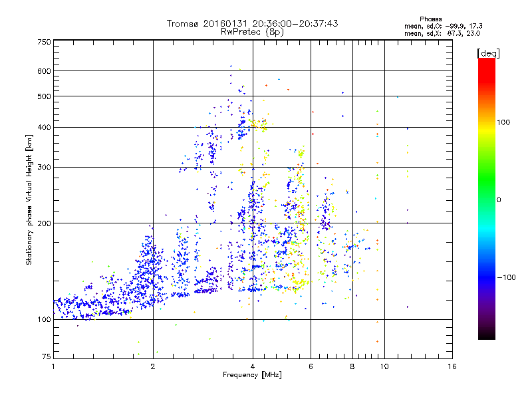The height and width of the screenshot is (399, 532).
Task: Click the y-axis label '100'
Action: pos(44,320)
